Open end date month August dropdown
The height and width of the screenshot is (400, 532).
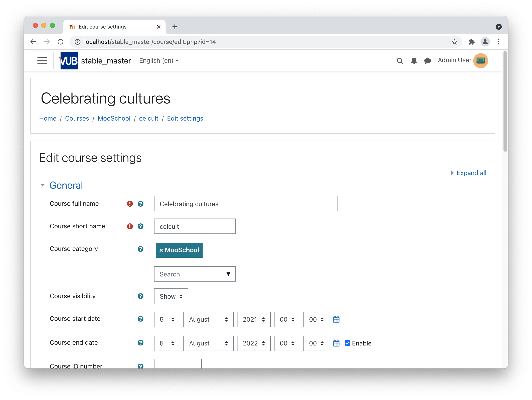click(208, 343)
